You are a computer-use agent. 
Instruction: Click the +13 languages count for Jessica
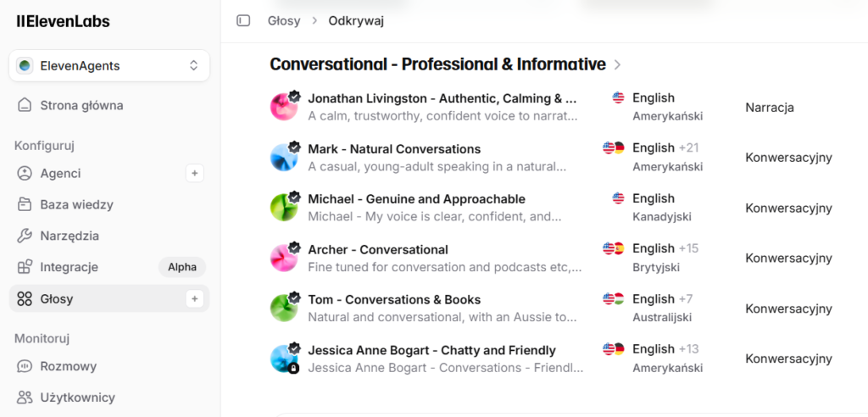(688, 349)
